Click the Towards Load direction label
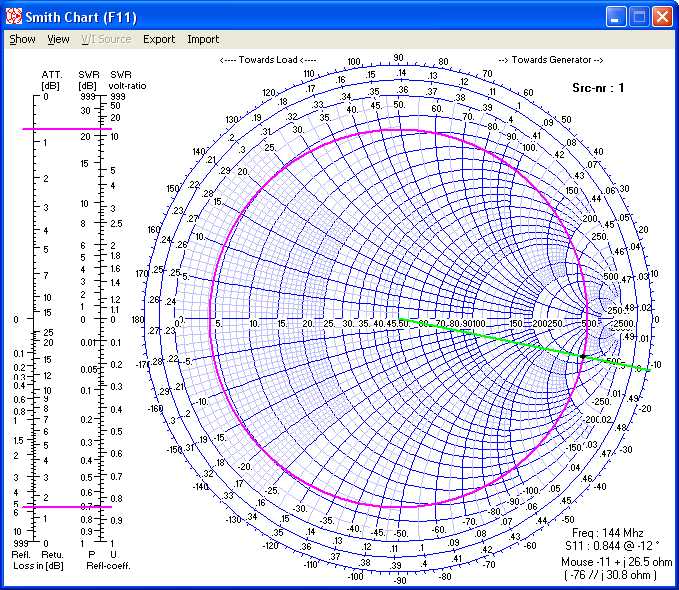The width and height of the screenshot is (679, 590). tap(267, 60)
